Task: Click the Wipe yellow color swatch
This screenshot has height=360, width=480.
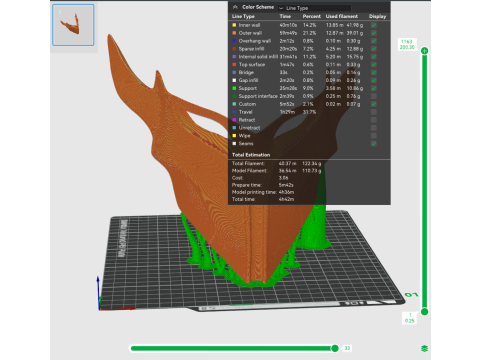Action: (x=234, y=136)
